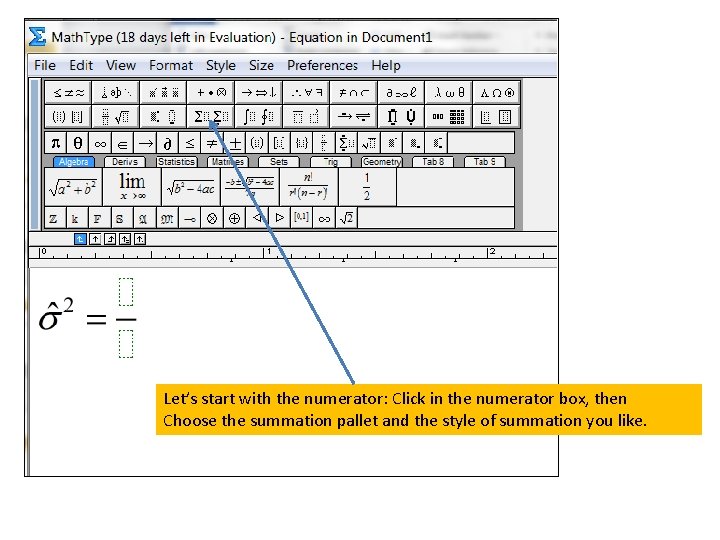Insert the one-half fraction expression
This screenshot has height=540, width=720.
pyautogui.click(x=367, y=187)
